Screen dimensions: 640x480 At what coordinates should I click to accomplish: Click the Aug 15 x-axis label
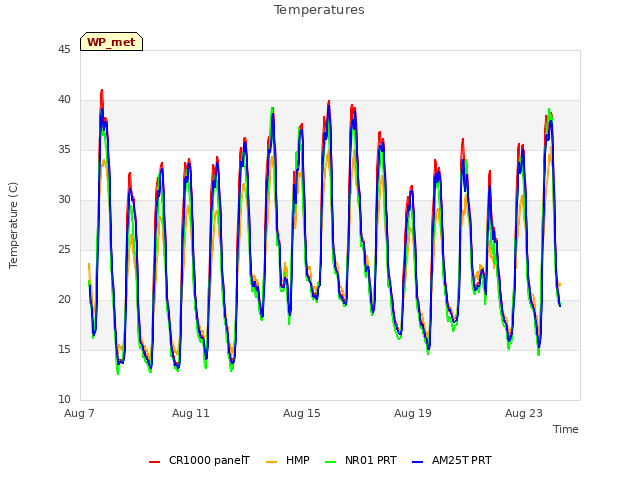coord(302,413)
